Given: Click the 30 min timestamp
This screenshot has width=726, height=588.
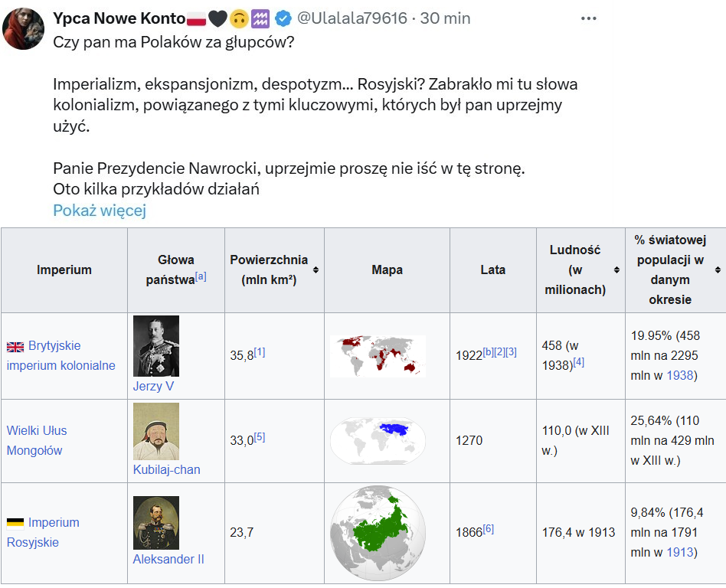Looking at the screenshot, I should click(445, 18).
